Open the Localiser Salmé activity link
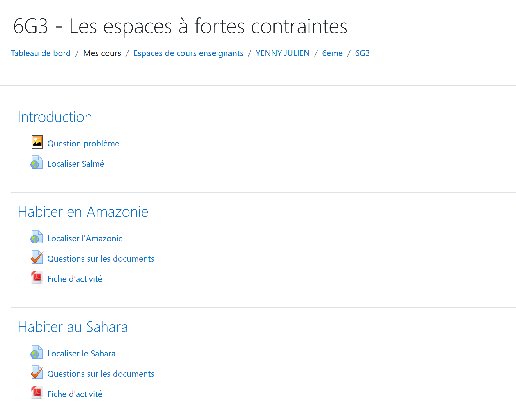Image resolution: width=516 pixels, height=420 pixels. point(76,164)
